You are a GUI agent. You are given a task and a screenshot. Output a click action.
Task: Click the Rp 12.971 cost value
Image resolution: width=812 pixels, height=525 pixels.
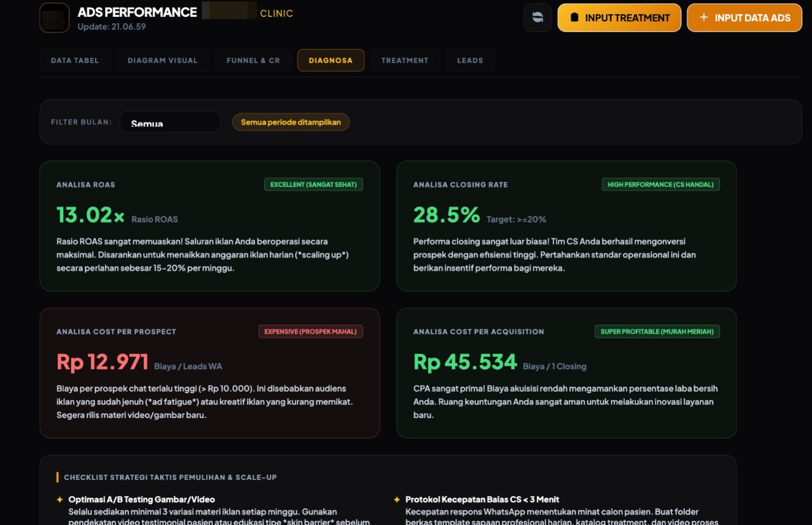tap(103, 362)
